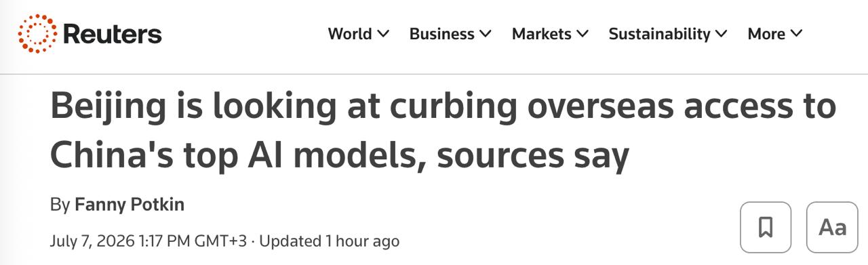This screenshot has height=265, width=868.
Task: Click the "Updated 1 hour ago" text
Action: tap(330, 241)
